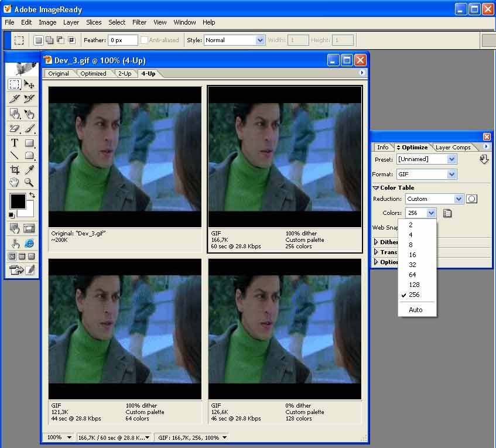Select the Move tool
Image resolution: width=496 pixels, height=448 pixels.
29,84
